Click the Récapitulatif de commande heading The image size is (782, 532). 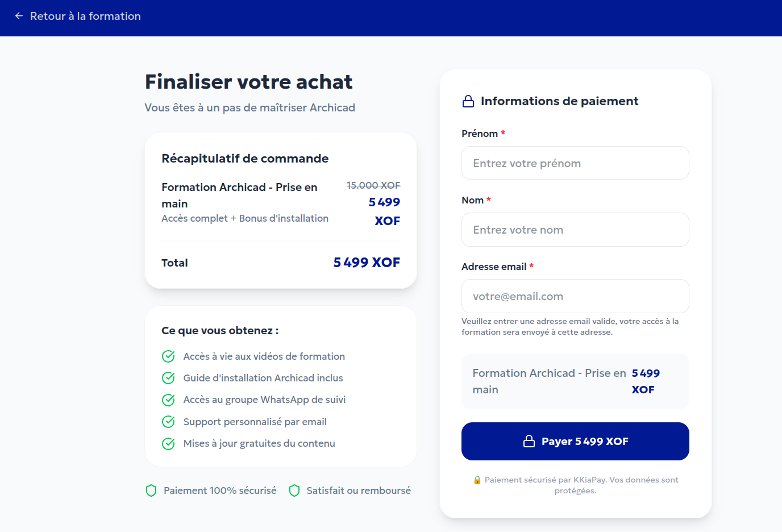click(245, 159)
